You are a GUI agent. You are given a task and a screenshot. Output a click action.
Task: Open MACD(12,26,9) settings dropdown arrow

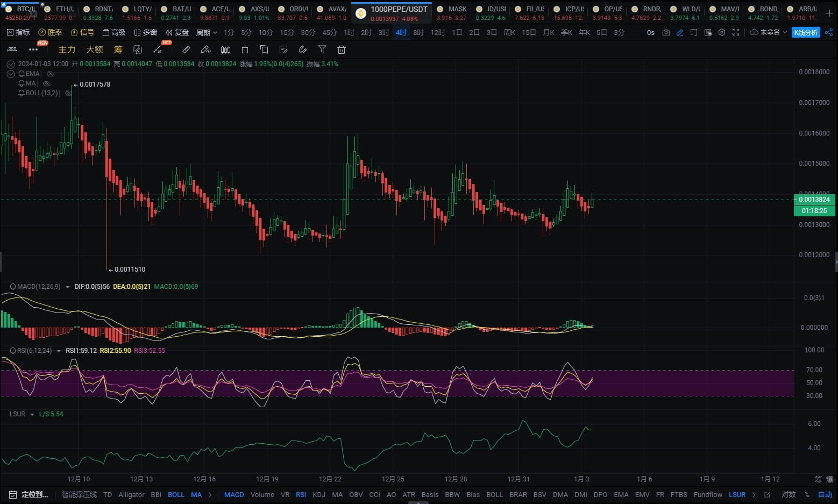pos(67,287)
